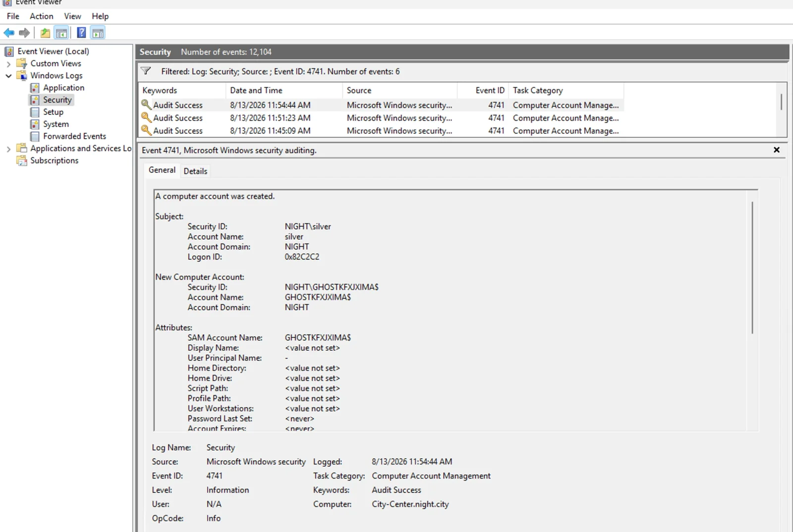Image resolution: width=793 pixels, height=532 pixels.
Task: Click Logged value 8/13/2026 11:54:44 AM
Action: [412, 462]
